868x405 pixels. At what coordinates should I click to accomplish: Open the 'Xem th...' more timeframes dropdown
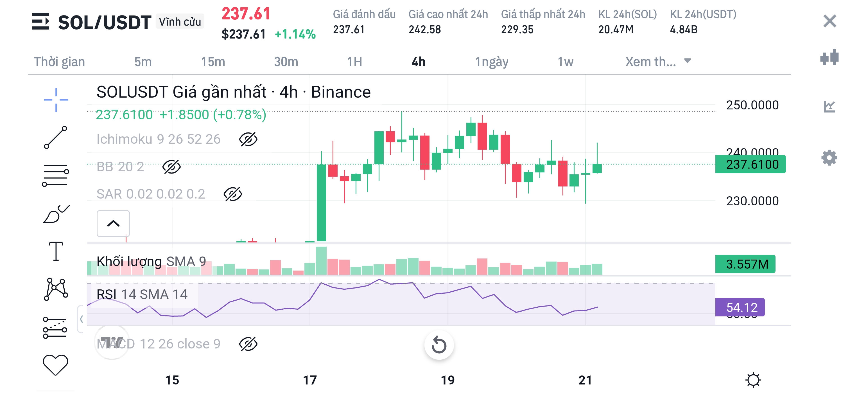pos(657,62)
